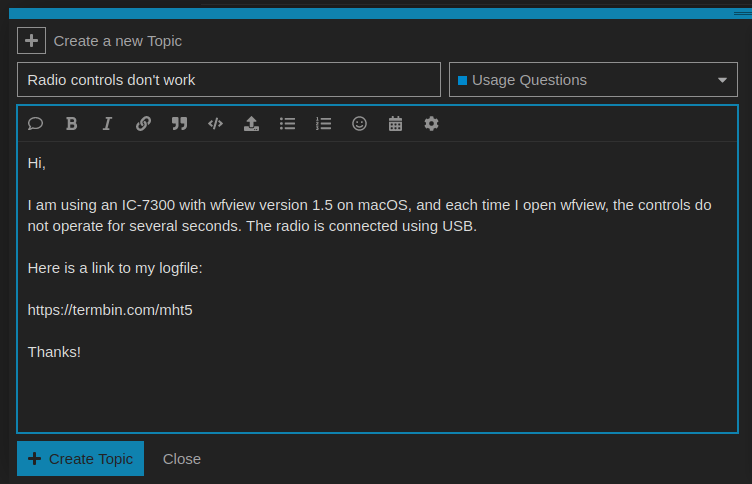Click the 'Create a new Topic' heading text
Viewport: 752px width, 484px height.
118,41
